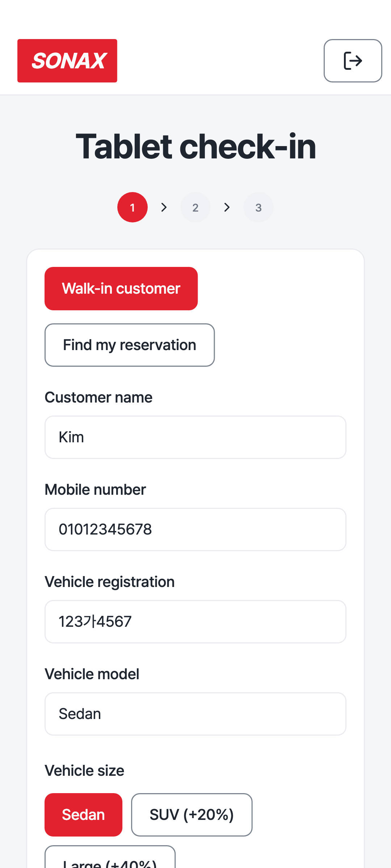Screen dimensions: 391x868
Task: Click the Mobile number label
Action: click(x=95, y=490)
